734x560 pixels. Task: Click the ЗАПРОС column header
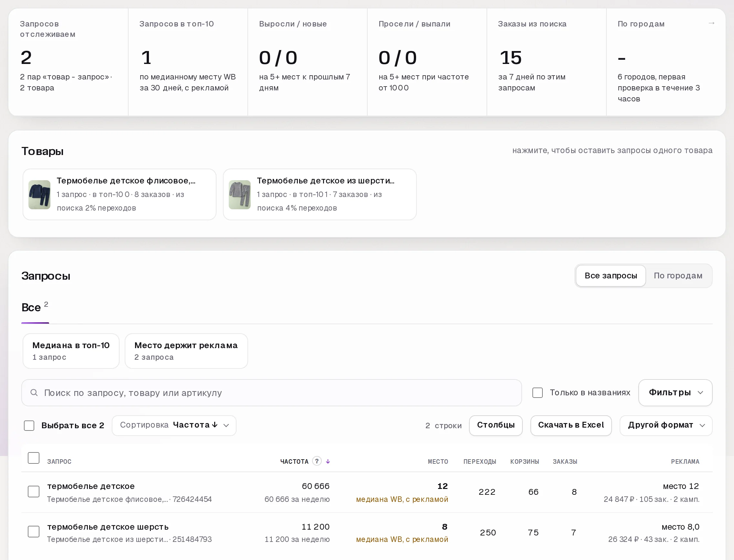click(59, 462)
